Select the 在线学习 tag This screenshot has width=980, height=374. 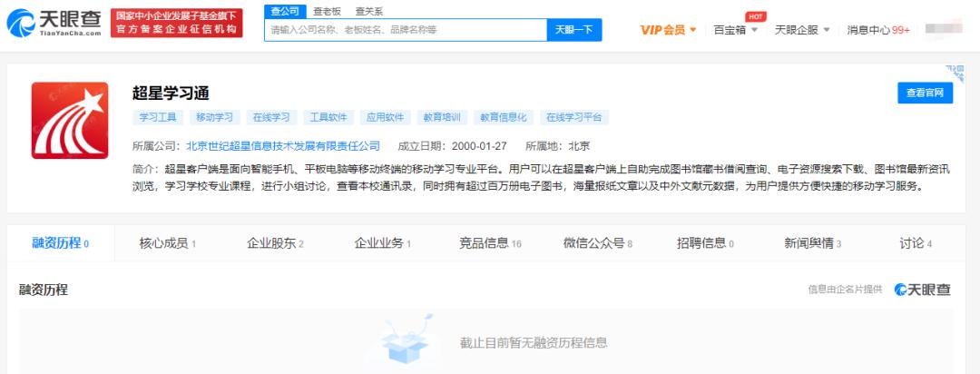(x=271, y=117)
